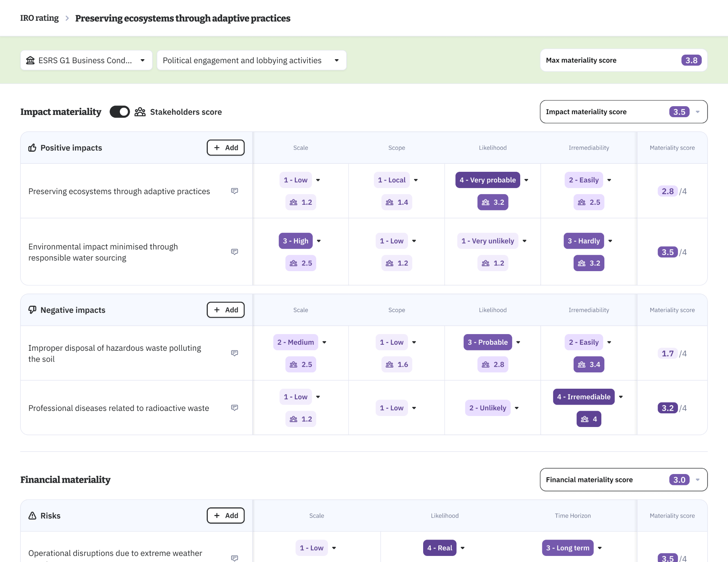Open comment icon for Operational disruptions row
This screenshot has height=562, width=728.
(234, 558)
